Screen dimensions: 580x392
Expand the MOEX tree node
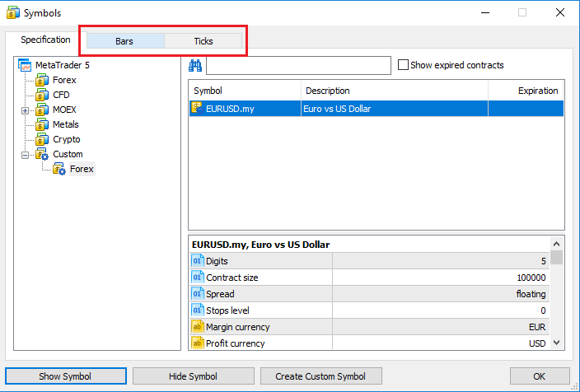[25, 110]
